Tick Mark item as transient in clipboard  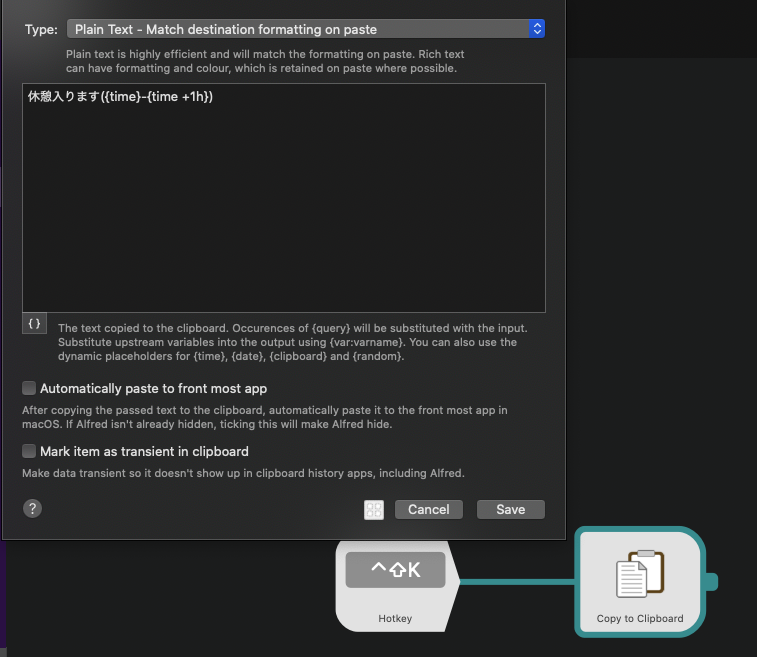[29, 451]
